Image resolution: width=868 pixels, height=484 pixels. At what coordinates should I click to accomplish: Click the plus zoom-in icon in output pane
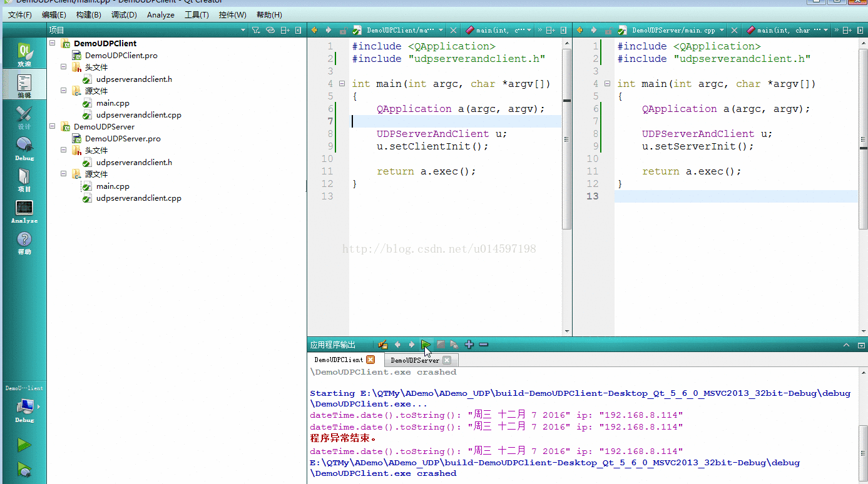469,345
